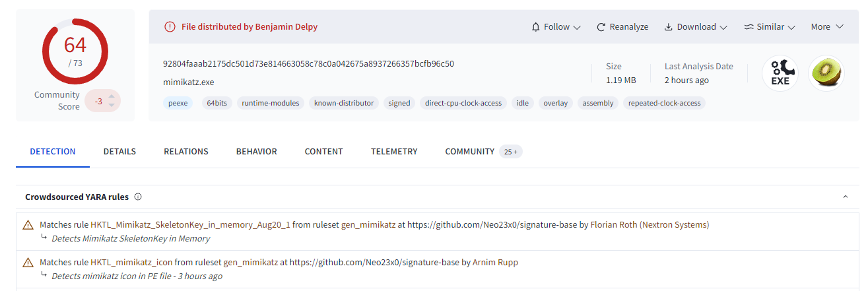Click the SHA-256 file hash text

308,64
